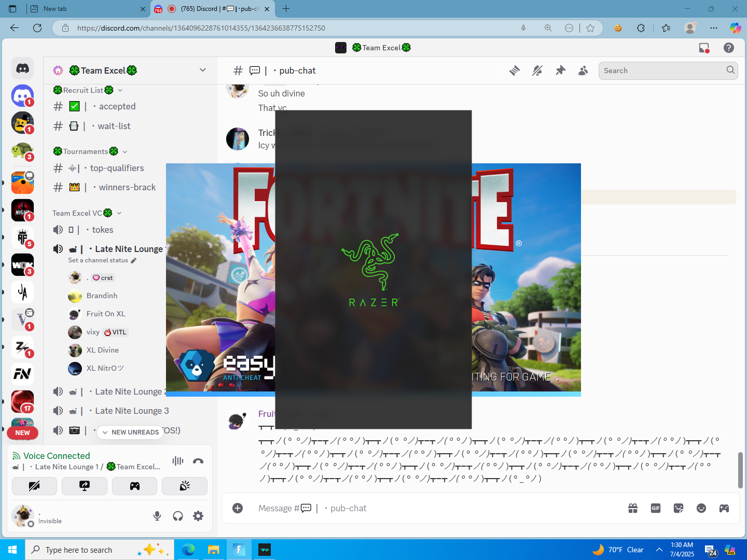Image resolution: width=747 pixels, height=560 pixels.
Task: Open the sticker picker
Action: [679, 508]
